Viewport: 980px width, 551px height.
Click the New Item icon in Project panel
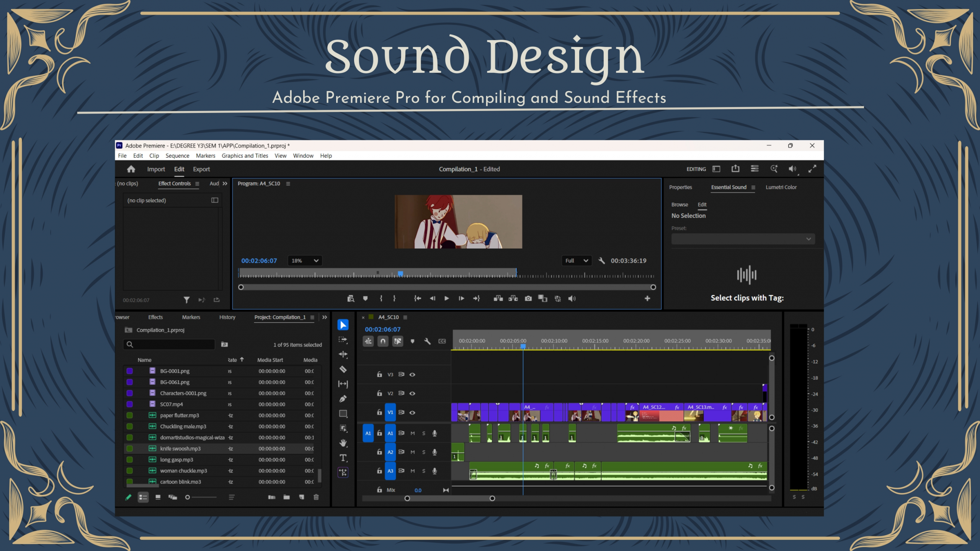(x=301, y=497)
